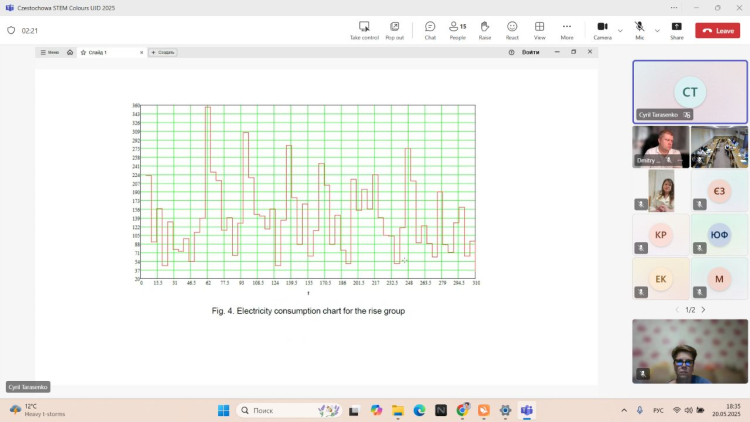The height and width of the screenshot is (422, 750).
Task: Expand the Mic options dropdown arrow
Action: point(656,30)
